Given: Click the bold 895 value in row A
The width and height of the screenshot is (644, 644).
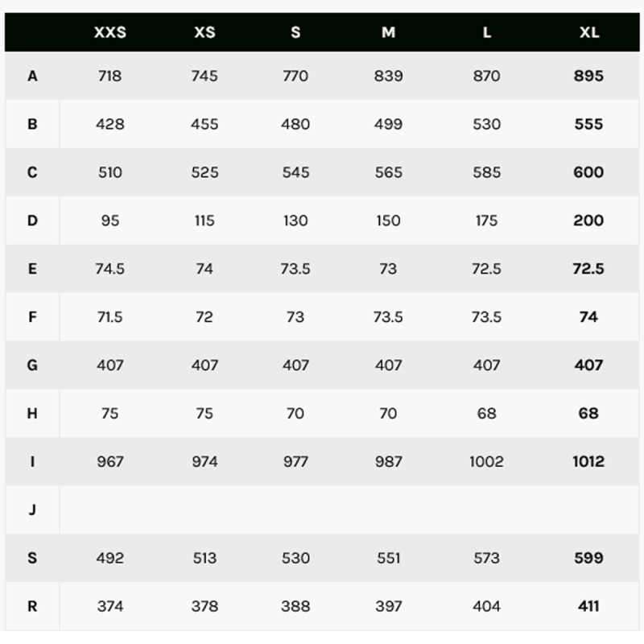Looking at the screenshot, I should 588,76.
